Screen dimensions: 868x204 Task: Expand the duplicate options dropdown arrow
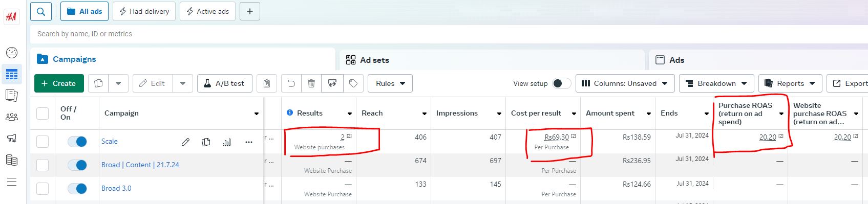tap(118, 83)
